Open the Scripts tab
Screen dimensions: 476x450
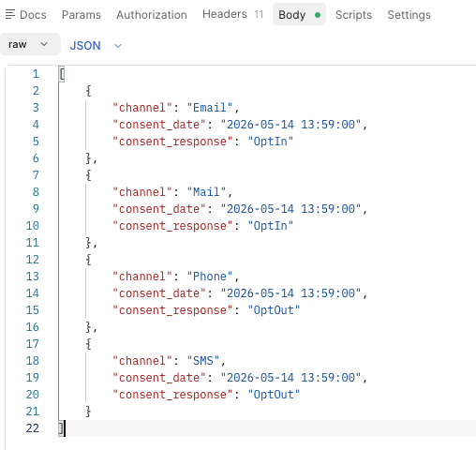coord(353,15)
